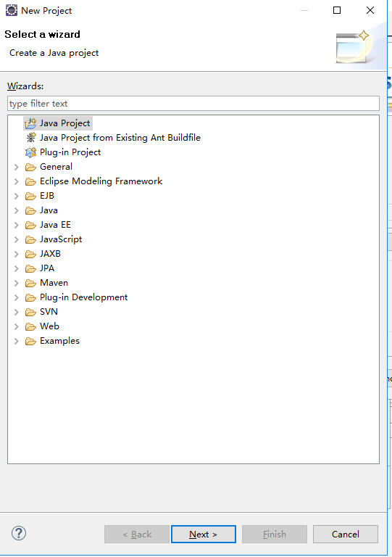Focus the type filter text field

coord(193,104)
